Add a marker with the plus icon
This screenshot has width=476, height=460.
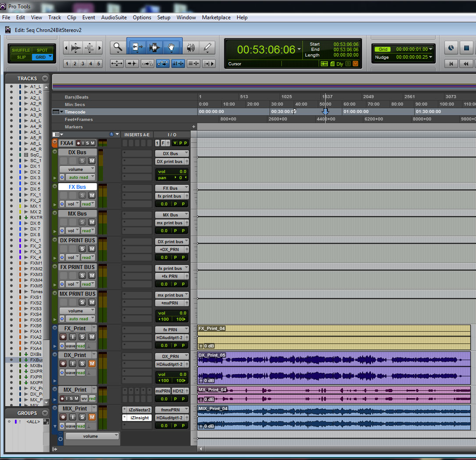coord(194,127)
